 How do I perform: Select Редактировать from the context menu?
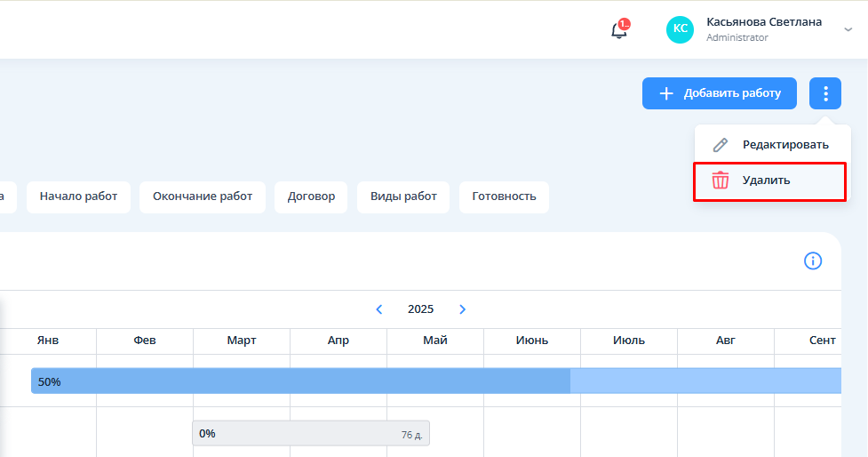pyautogui.click(x=785, y=145)
